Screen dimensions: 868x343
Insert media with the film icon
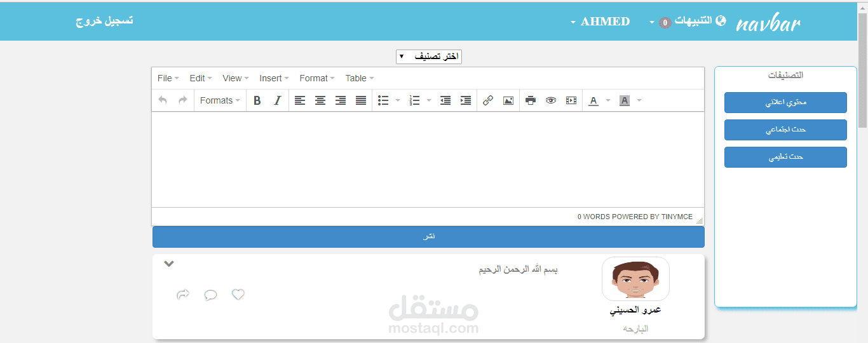(571, 100)
